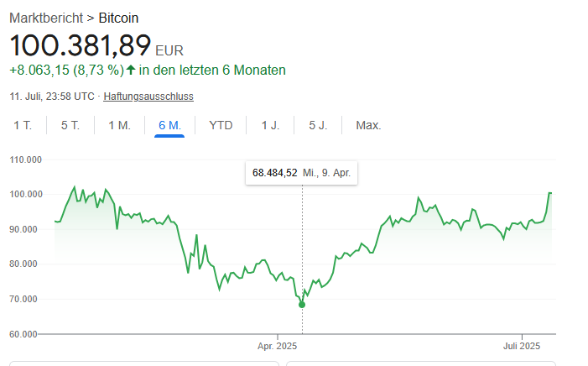The image size is (588, 366).
Task: Go to Marktbericht breadcrumb
Action: pos(46,18)
